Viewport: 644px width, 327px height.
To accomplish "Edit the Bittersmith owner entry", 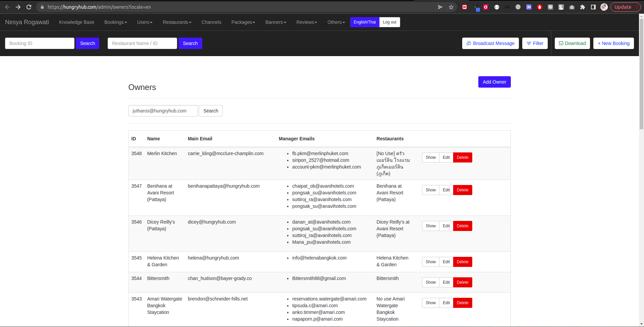I will point(446,282).
